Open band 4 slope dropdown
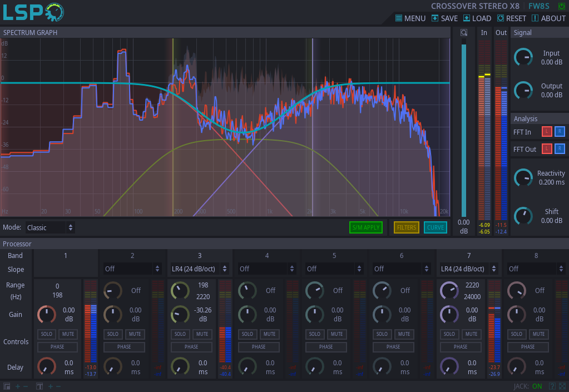Image resolution: width=569 pixels, height=392 pixels. [267, 269]
